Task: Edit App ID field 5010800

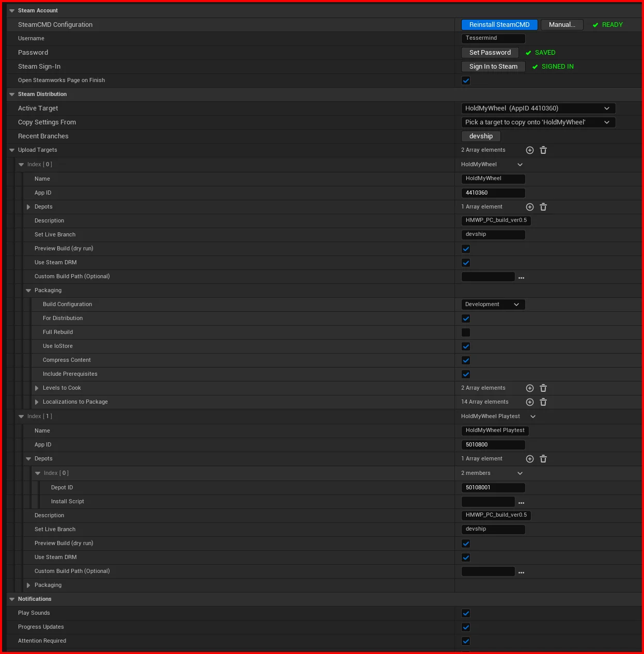Action: (493, 445)
